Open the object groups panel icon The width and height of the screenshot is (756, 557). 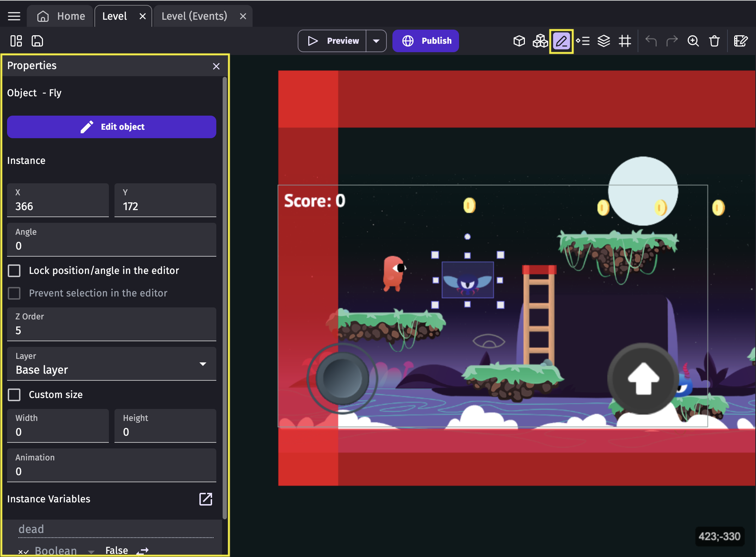click(x=540, y=41)
